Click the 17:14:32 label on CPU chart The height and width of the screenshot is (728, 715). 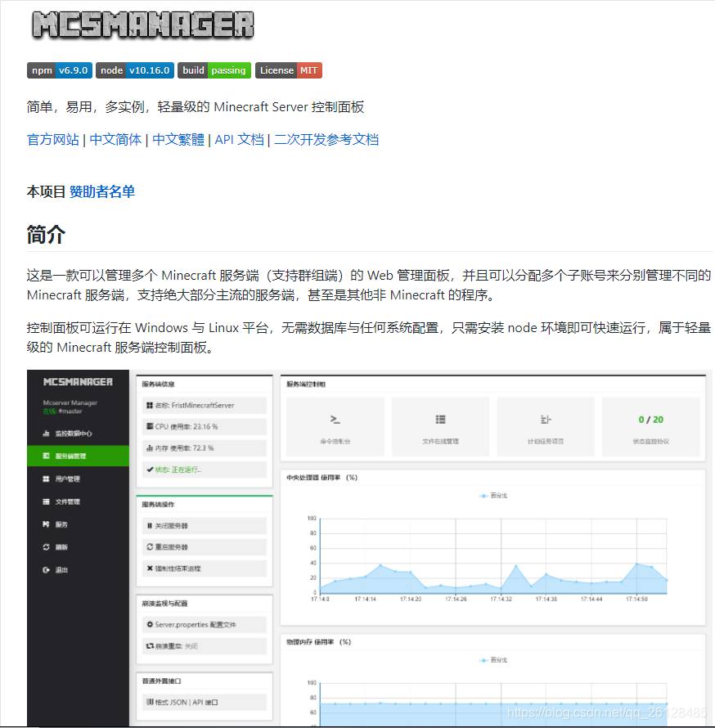(501, 600)
